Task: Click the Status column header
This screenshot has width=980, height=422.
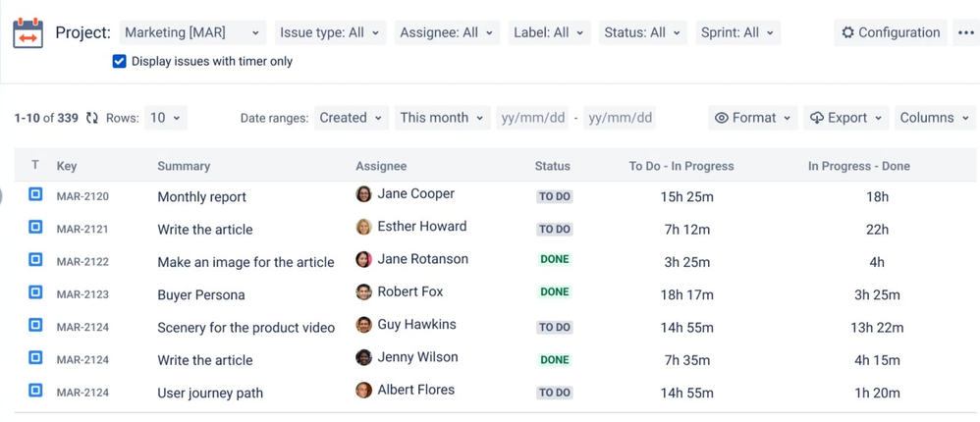Action: pyautogui.click(x=552, y=166)
